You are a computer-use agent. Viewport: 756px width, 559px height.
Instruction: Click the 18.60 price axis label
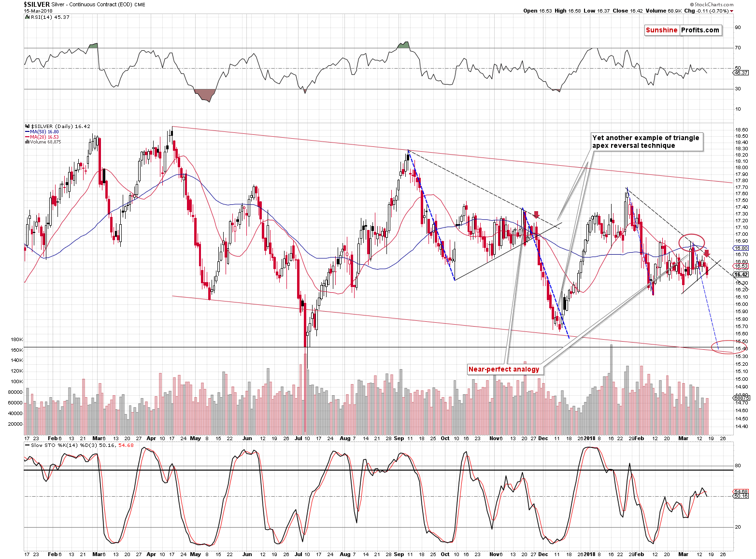742,129
